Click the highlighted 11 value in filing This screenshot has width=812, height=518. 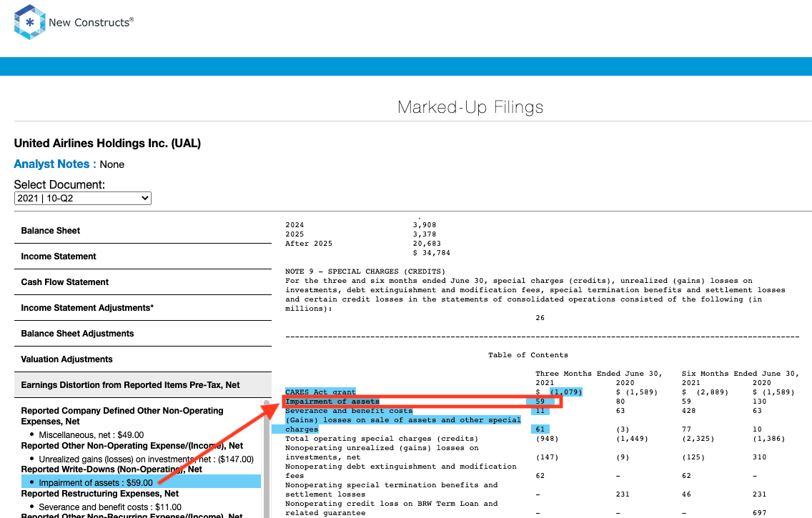pyautogui.click(x=540, y=411)
